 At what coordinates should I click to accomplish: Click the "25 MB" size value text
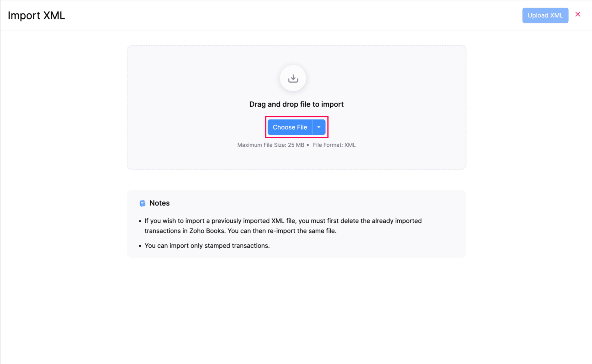coord(296,145)
